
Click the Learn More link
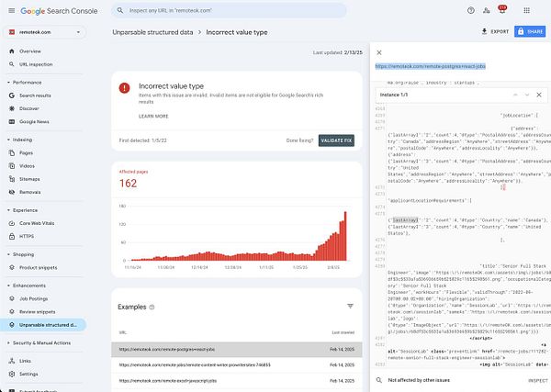(x=153, y=117)
